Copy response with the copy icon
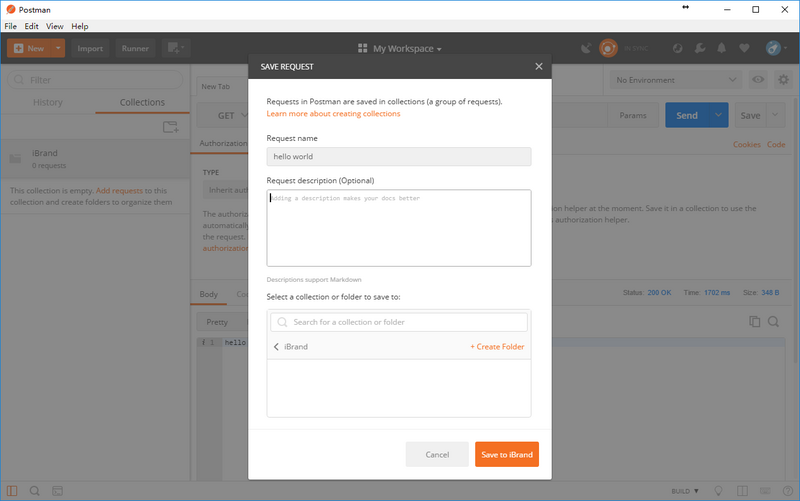Image resolution: width=800 pixels, height=501 pixels. coord(755,321)
